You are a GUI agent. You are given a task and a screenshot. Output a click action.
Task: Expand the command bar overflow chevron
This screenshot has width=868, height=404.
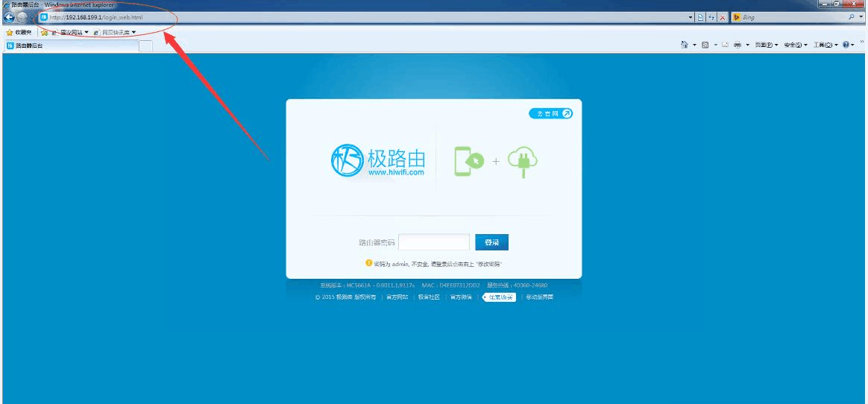click(862, 42)
